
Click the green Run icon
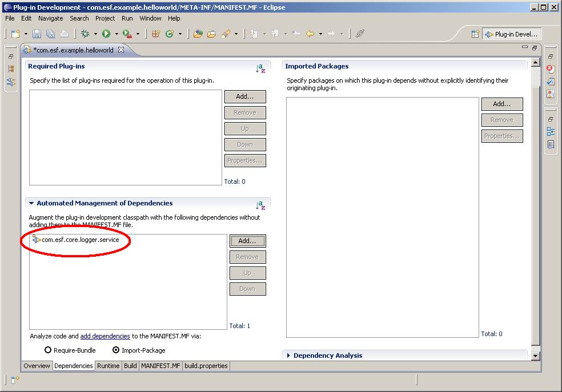tap(106, 34)
